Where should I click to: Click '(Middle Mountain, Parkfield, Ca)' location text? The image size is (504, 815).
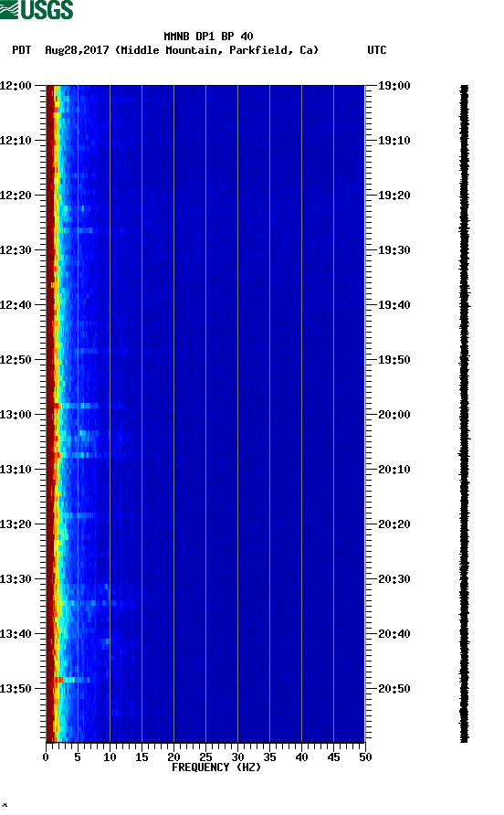216,50
